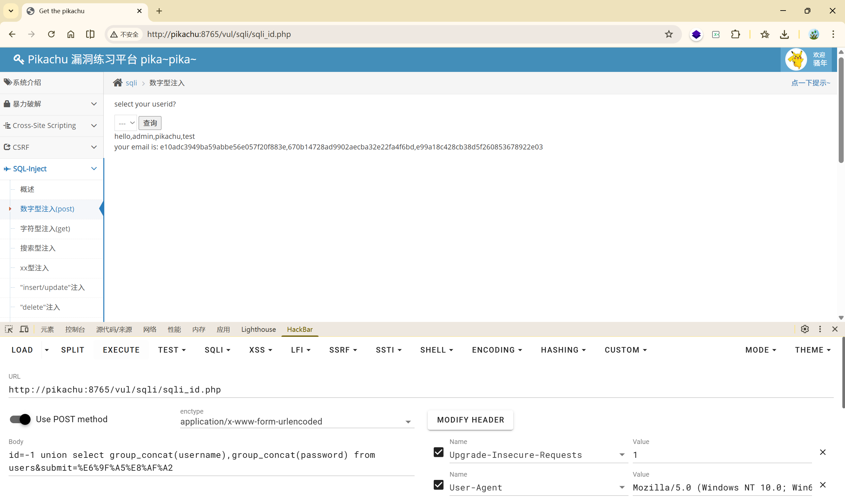Open the enctype dropdown

coord(297,422)
